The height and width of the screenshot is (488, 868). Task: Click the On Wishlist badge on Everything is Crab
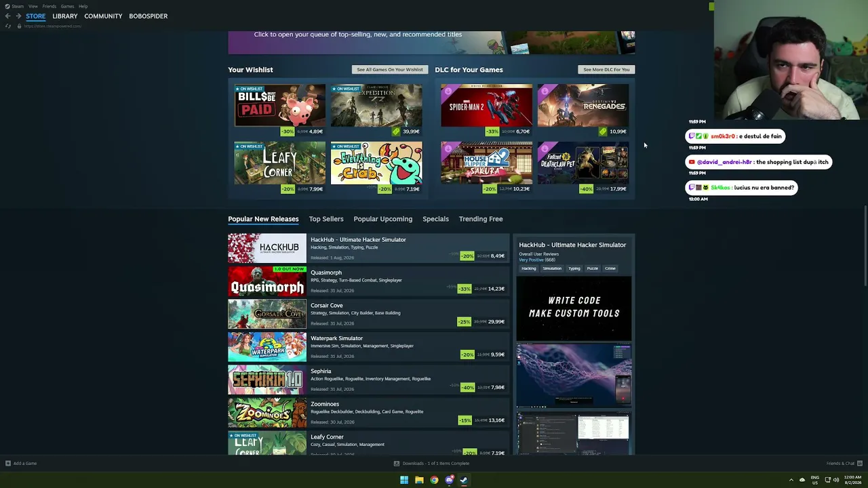coord(346,146)
